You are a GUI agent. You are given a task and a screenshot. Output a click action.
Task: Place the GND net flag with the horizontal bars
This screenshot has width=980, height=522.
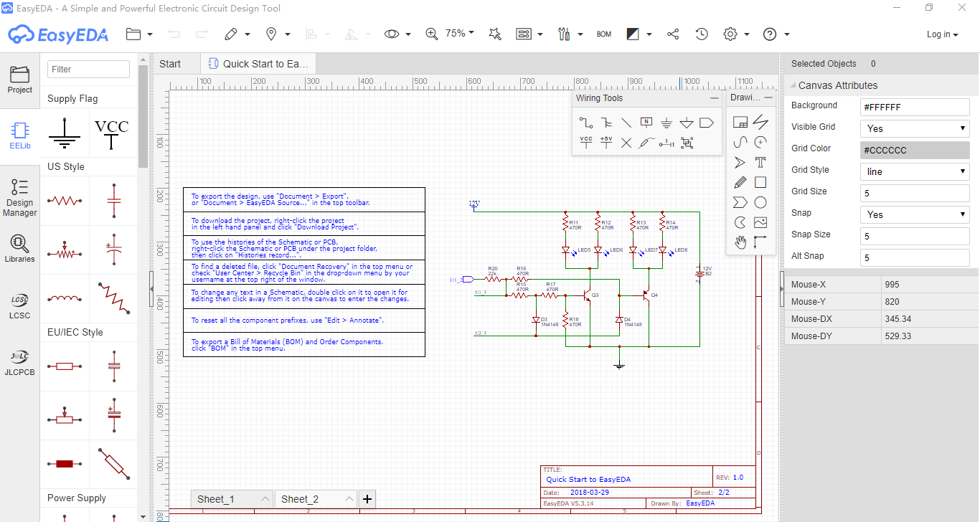click(666, 123)
